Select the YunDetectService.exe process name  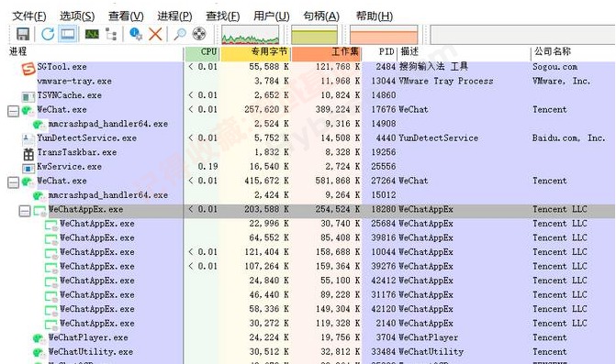pos(87,138)
